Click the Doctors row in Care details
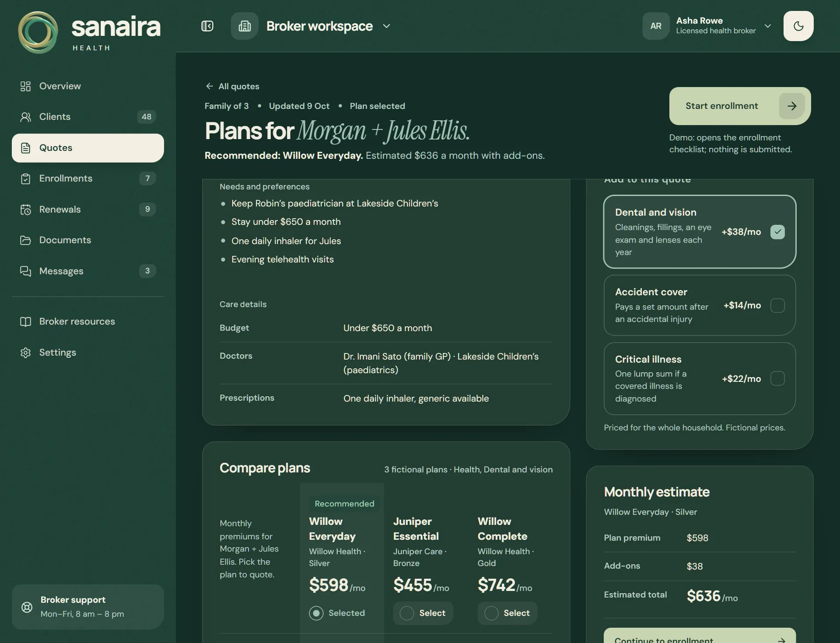840x643 pixels. pos(386,363)
